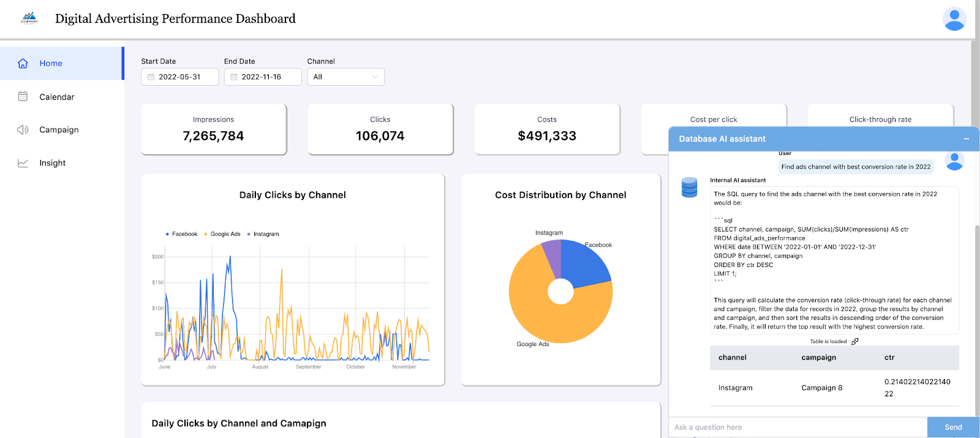Open the Insight page in sidebar
This screenshot has width=980, height=438.
click(61, 163)
